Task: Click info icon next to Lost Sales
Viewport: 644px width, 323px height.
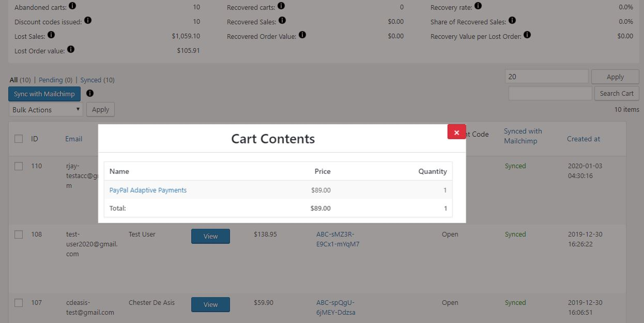Action: click(51, 35)
